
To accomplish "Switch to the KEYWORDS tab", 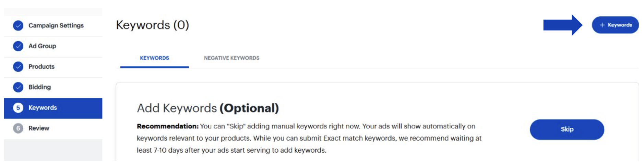I will tap(154, 58).
